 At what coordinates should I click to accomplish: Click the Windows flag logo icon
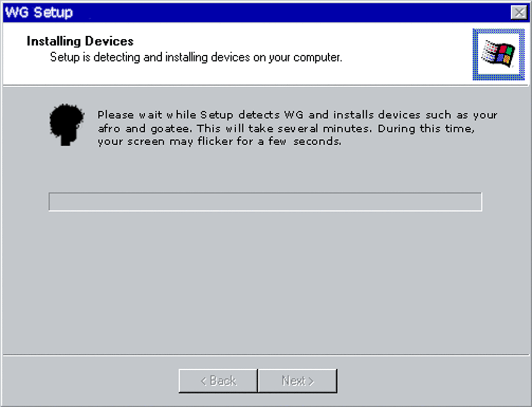pyautogui.click(x=498, y=54)
